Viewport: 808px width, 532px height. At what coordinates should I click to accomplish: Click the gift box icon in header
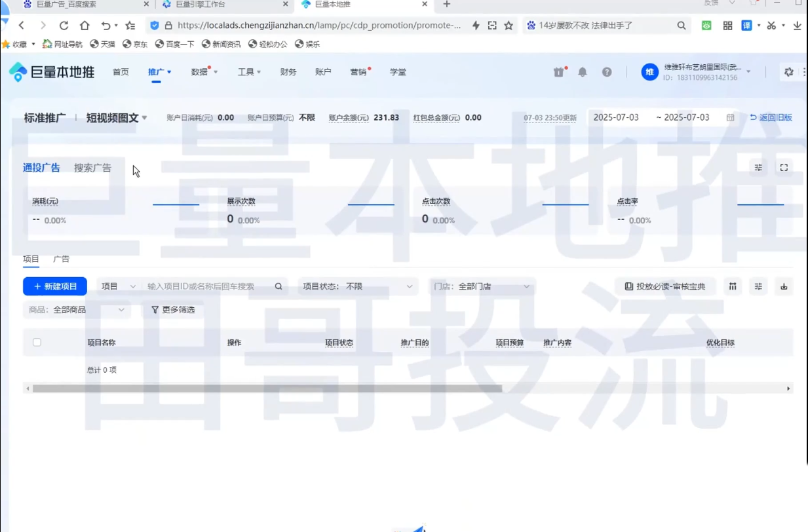click(x=558, y=72)
